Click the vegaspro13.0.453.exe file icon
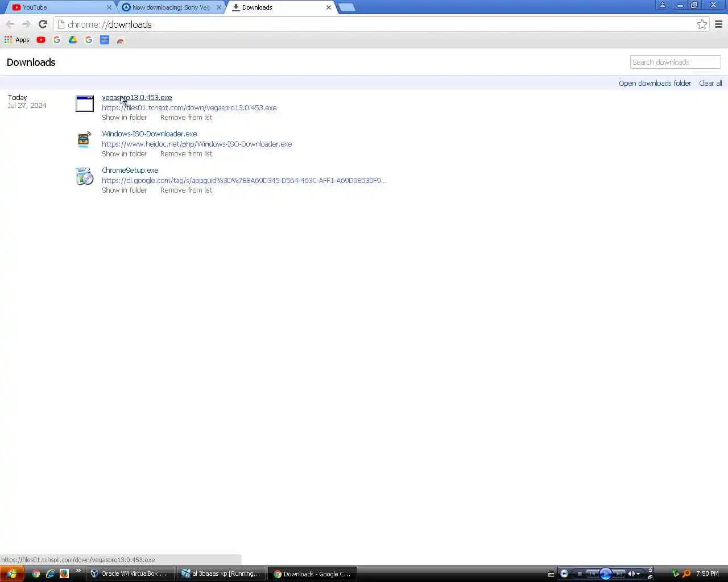 (85, 103)
